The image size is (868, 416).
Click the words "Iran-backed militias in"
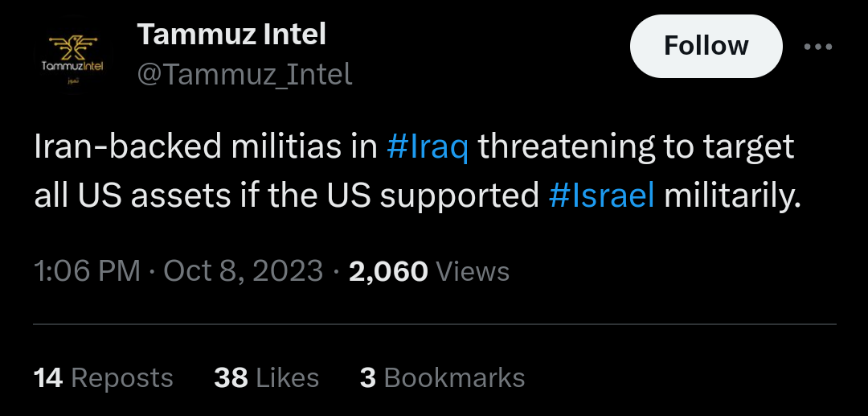click(x=206, y=148)
